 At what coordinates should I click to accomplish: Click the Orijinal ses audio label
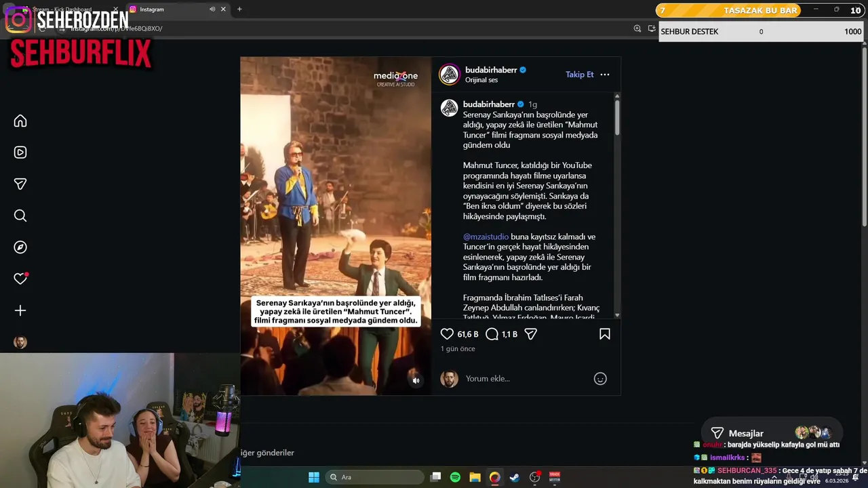pyautogui.click(x=481, y=80)
